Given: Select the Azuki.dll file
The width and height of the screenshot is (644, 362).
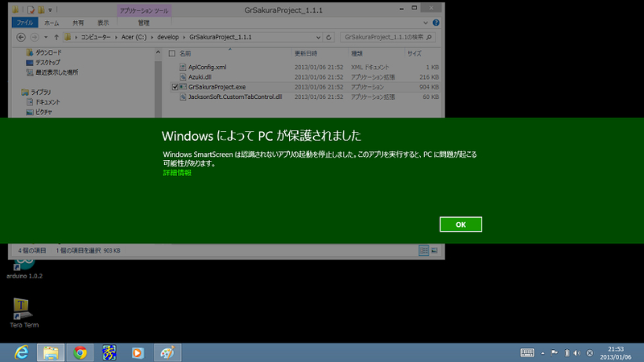Looking at the screenshot, I should coord(200,77).
